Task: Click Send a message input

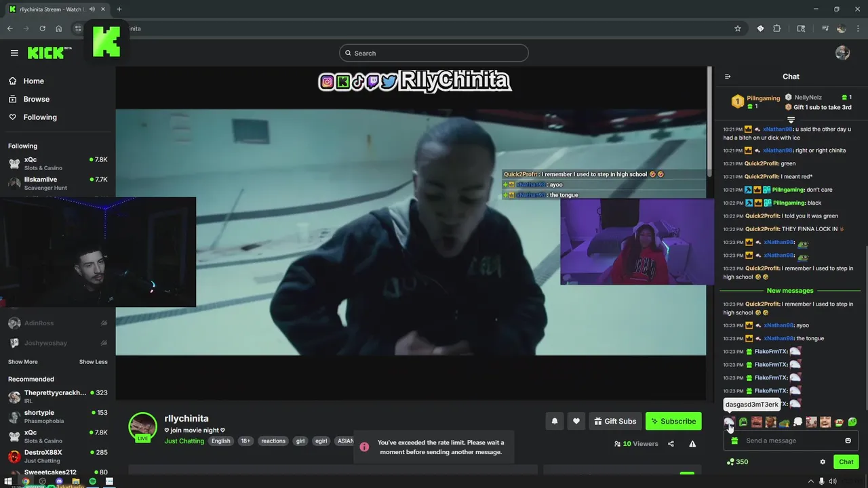Action: 791,441
